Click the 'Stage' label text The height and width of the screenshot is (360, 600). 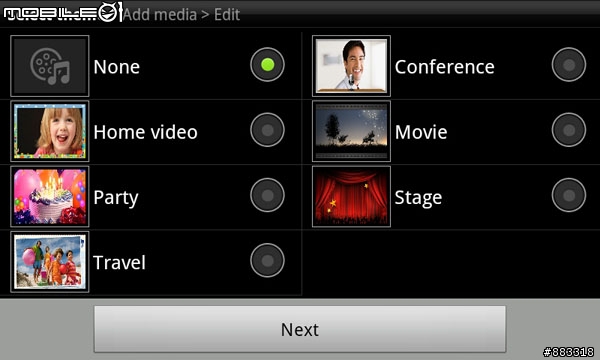tap(418, 198)
